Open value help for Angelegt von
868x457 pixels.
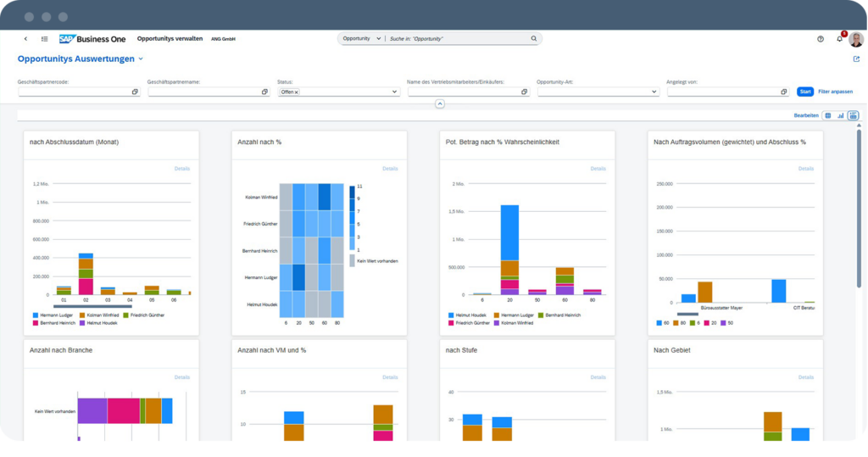(x=784, y=92)
